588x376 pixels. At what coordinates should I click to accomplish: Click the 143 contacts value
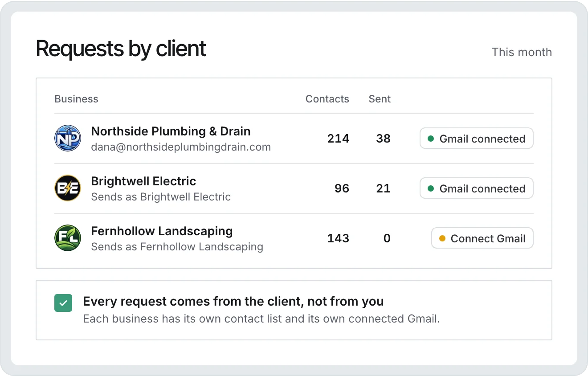click(338, 238)
